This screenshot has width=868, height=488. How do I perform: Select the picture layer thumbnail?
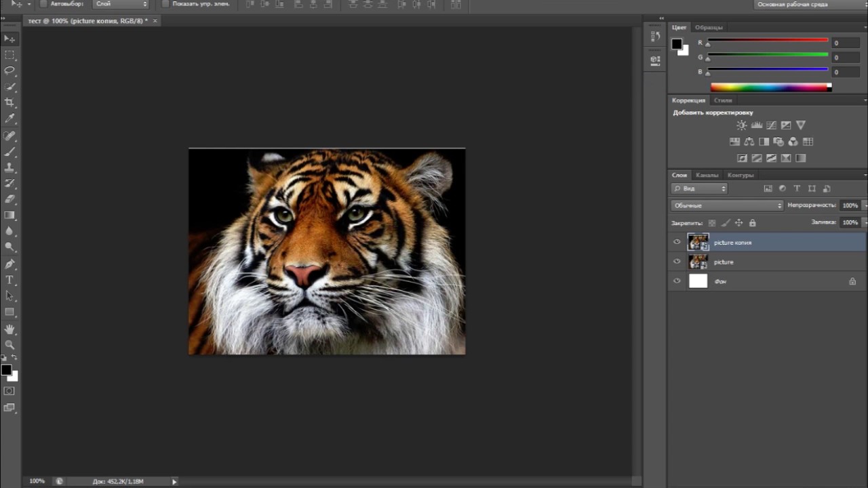[x=698, y=262]
